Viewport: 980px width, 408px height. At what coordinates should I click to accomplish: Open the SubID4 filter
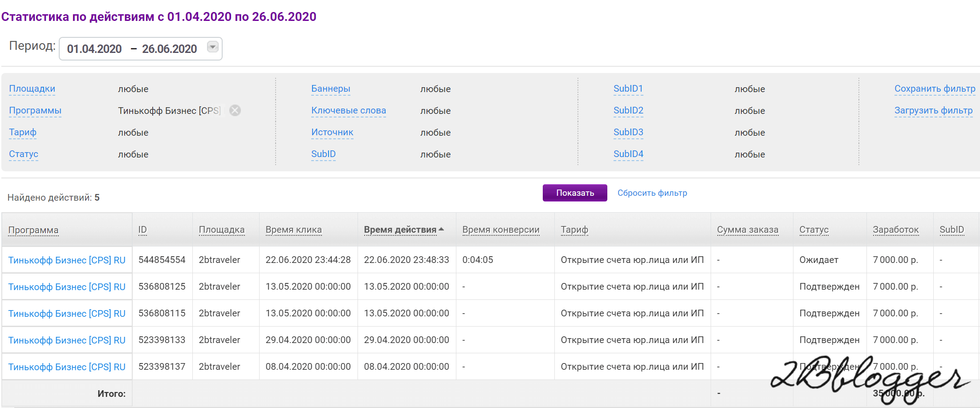(628, 154)
